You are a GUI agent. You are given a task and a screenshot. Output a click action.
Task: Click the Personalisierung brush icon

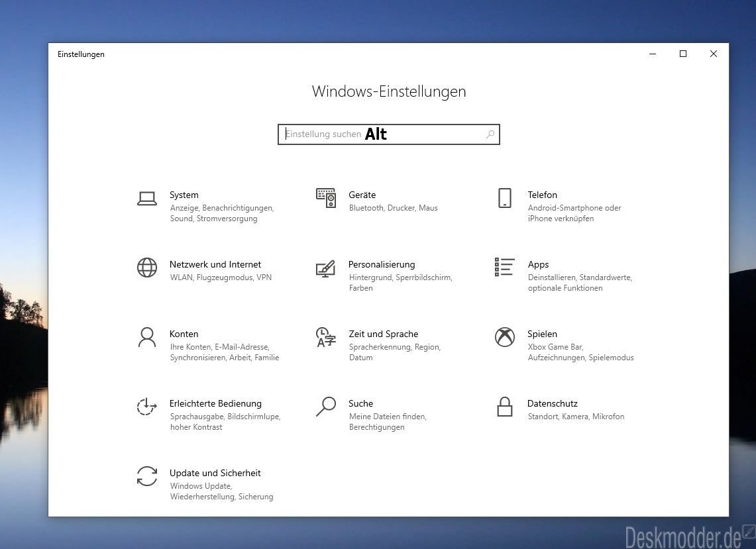(x=325, y=268)
